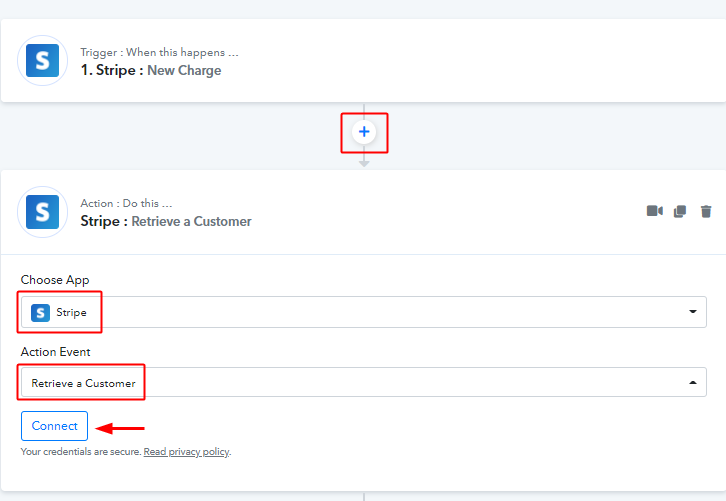Click the small Stripe icon inside Choose App field

[40, 313]
